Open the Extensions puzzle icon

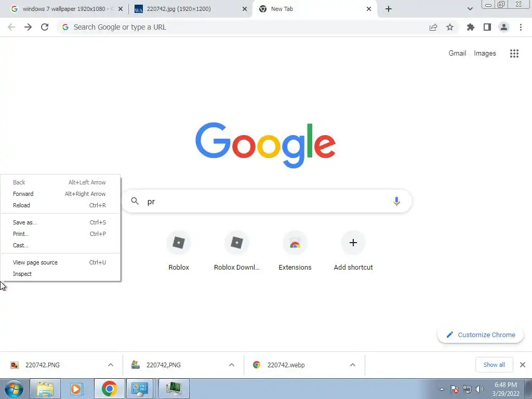(471, 27)
